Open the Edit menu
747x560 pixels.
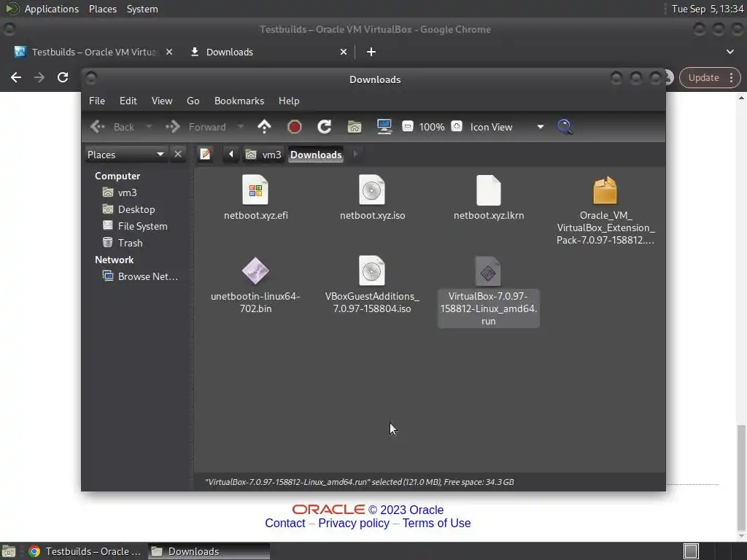128,101
